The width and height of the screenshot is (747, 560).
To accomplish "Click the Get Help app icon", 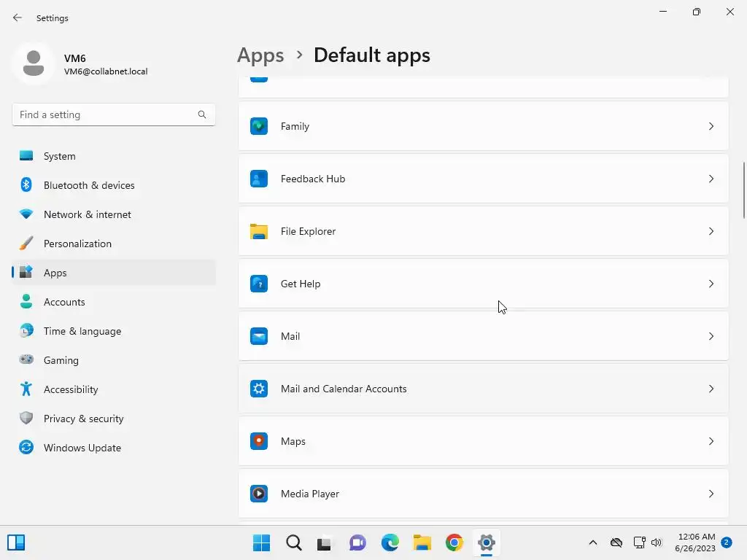I will (x=259, y=284).
